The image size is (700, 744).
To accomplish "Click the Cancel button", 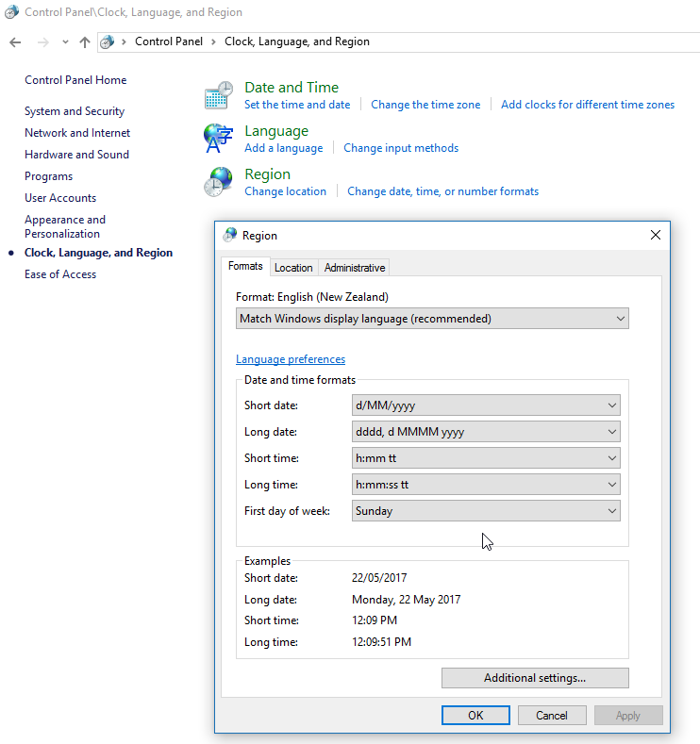I will (x=552, y=716).
